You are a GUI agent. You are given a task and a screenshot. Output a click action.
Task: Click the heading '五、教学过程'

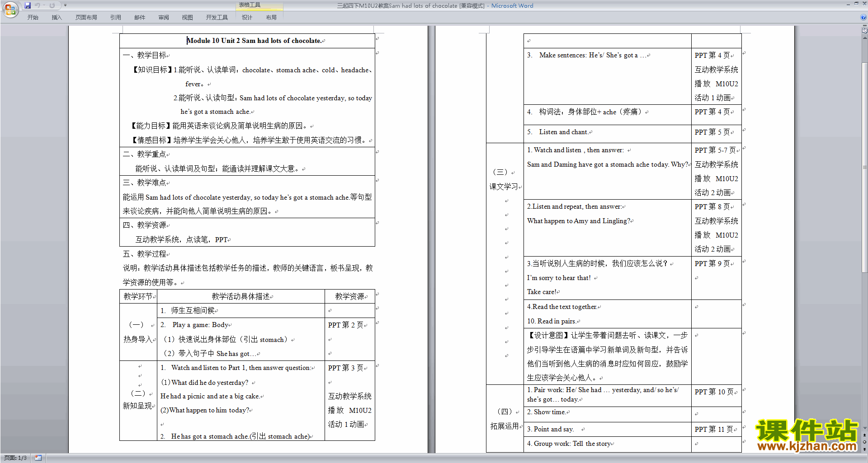coord(145,254)
